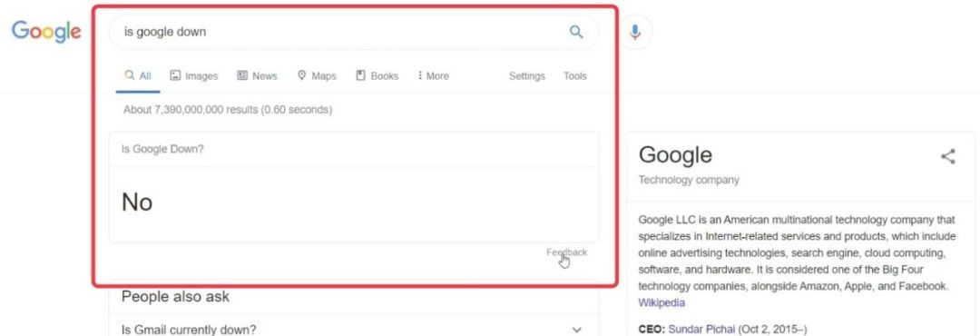
Task: Click the Google panel title
Action: 675,155
